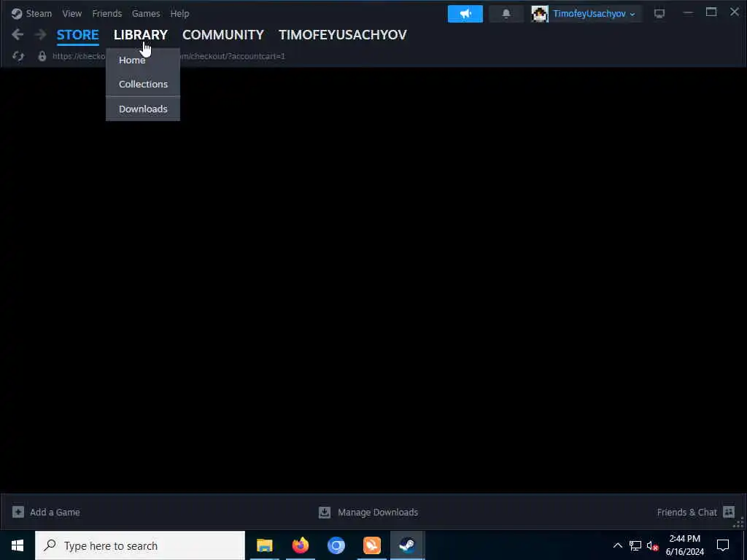Close the Steam window
The height and width of the screenshot is (560, 747).
point(735,12)
